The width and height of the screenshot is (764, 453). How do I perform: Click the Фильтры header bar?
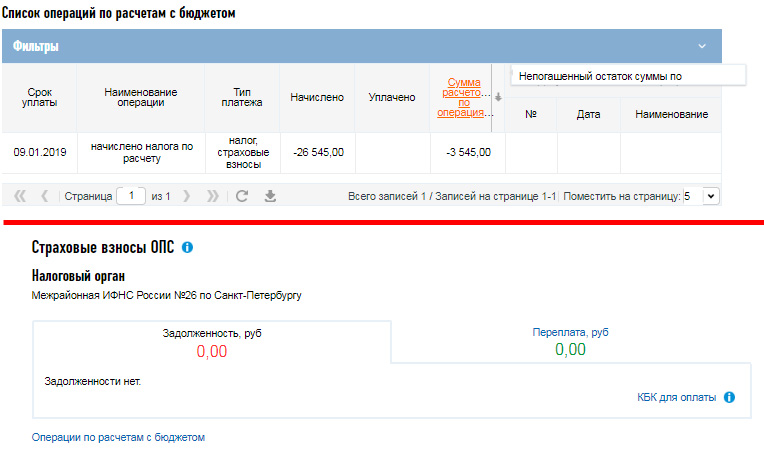pos(362,46)
